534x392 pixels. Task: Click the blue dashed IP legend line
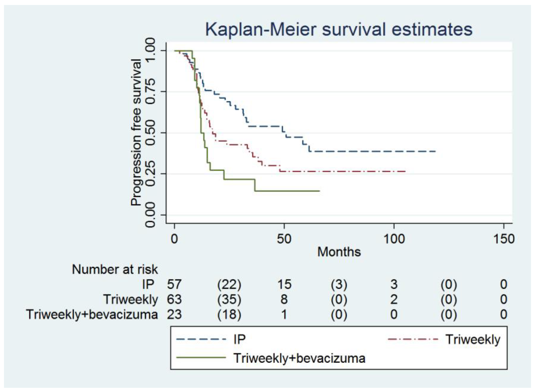tap(201, 339)
